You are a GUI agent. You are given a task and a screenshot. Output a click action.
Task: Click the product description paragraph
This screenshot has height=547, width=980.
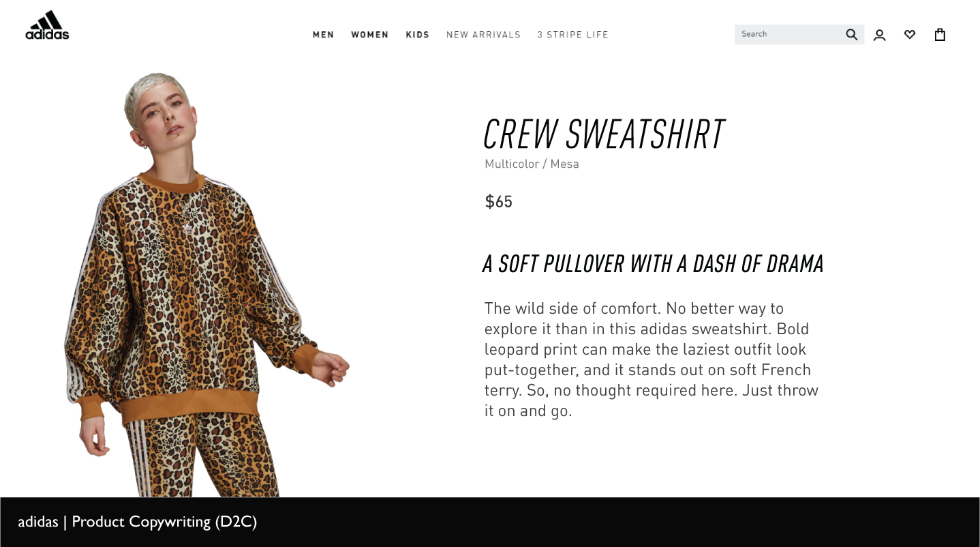pos(651,359)
